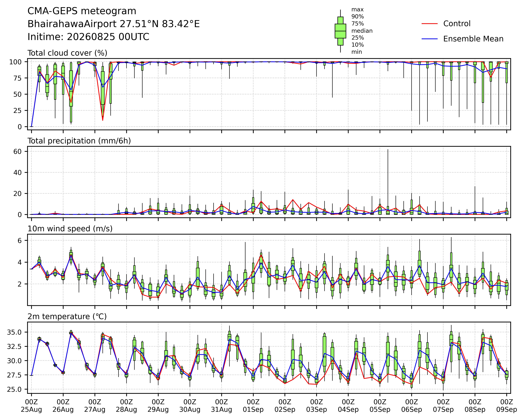This screenshot has width=524, height=420.
Task: Click the '00Z 05Sep' time axis label
Action: point(380,406)
